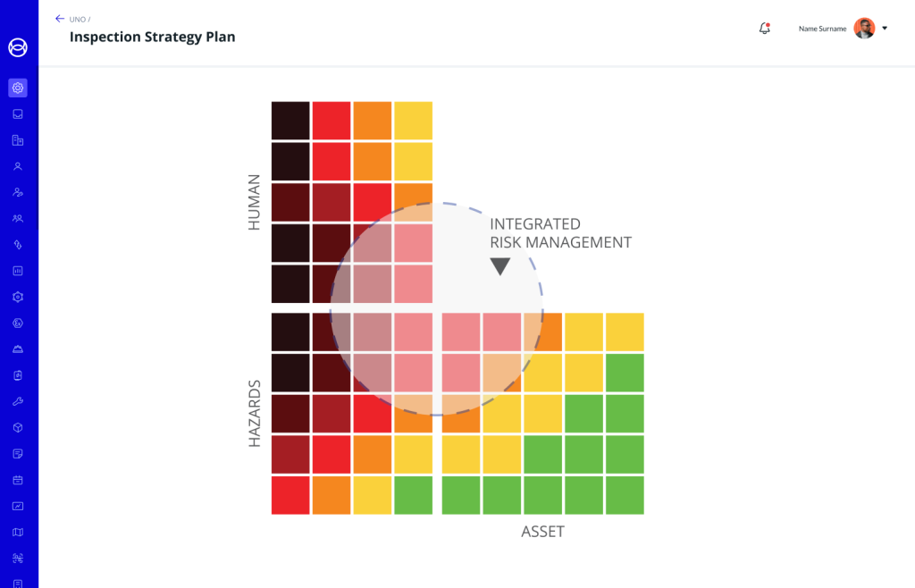This screenshot has height=588, width=915.
Task: Open the folded map icon in sidebar
Action: (x=18, y=533)
